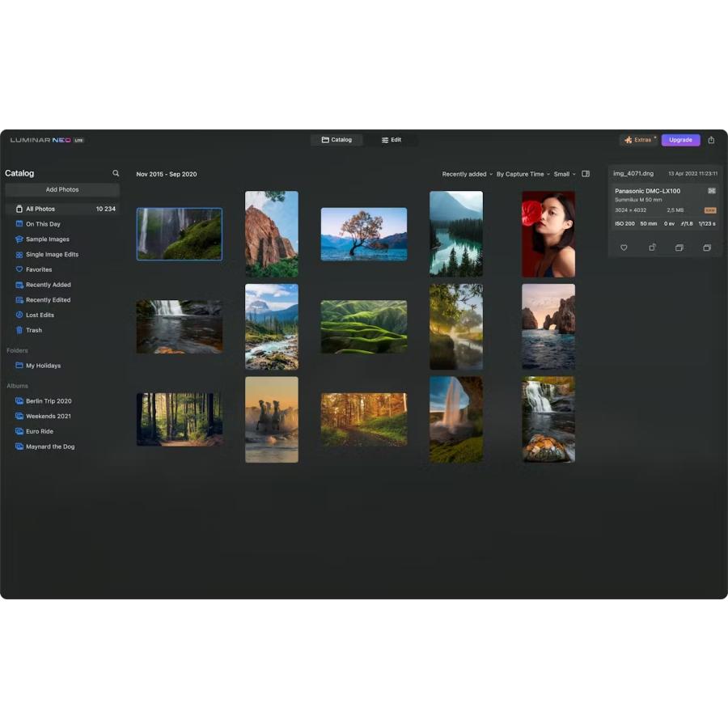Open the Trash in the sidebar
This screenshot has width=728, height=728.
33,330
